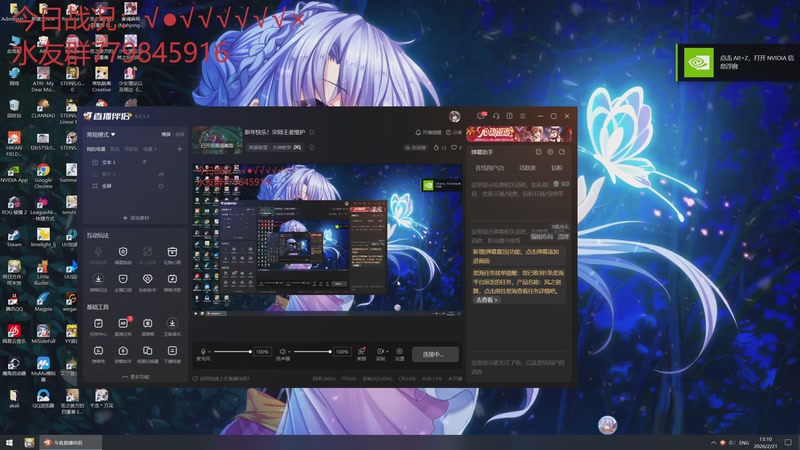
Task: Open the 弹幕秀 tool
Action: coord(98,354)
